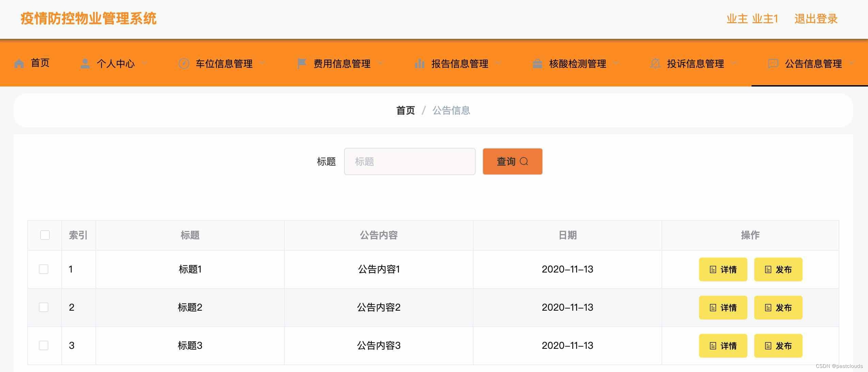
Task: Expand the 车位信息管理 dropdown arrow
Action: pyautogui.click(x=262, y=63)
